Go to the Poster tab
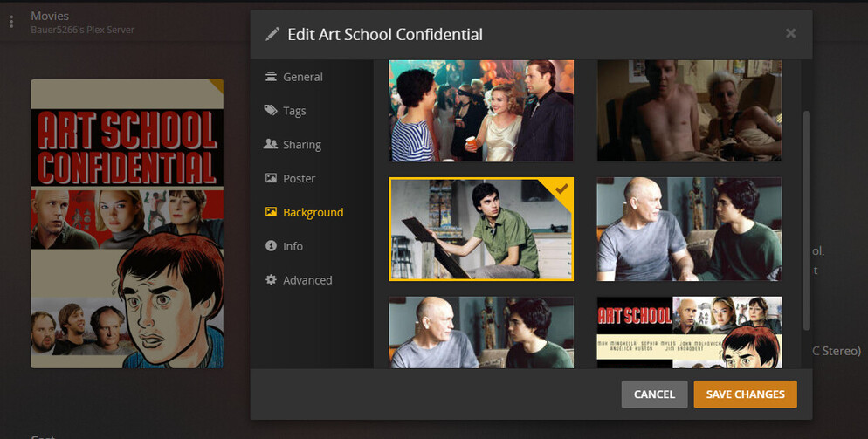Image resolution: width=868 pixels, height=439 pixels. (x=300, y=178)
